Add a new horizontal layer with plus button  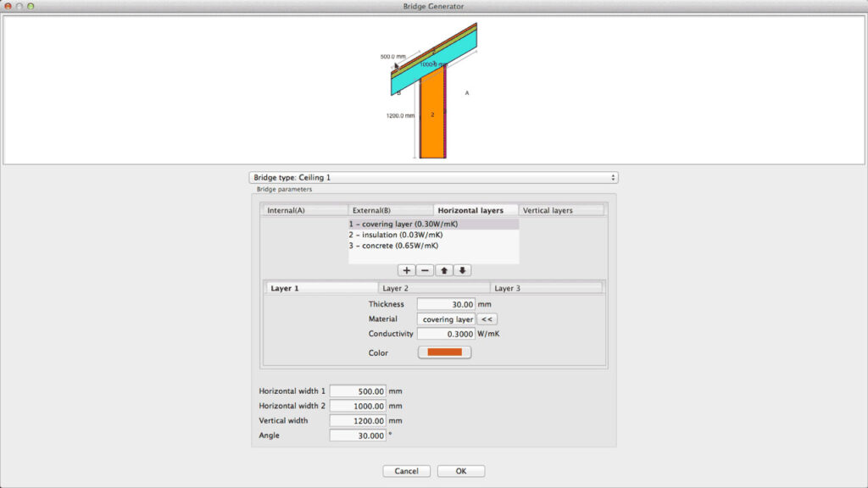pos(407,270)
